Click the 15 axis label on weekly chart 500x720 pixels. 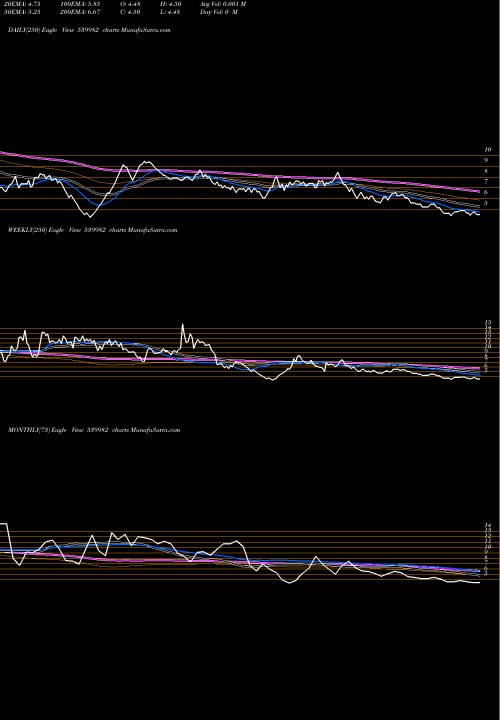tap(488, 322)
